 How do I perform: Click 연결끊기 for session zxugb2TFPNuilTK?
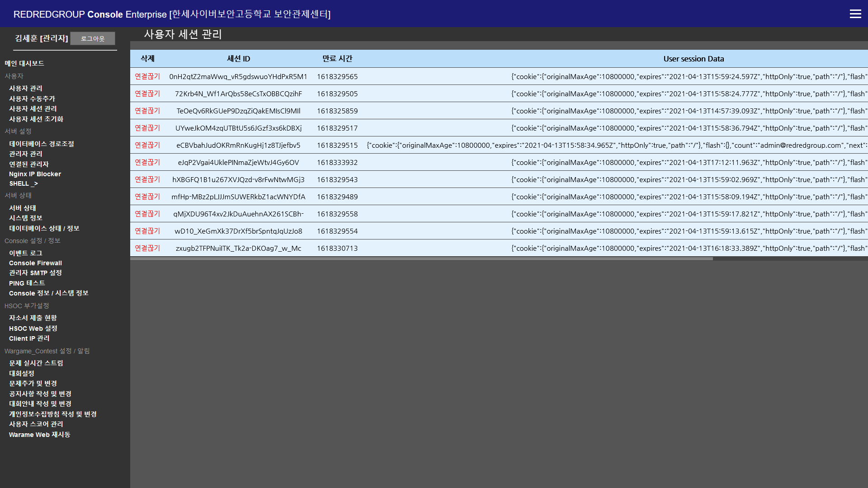(x=147, y=248)
